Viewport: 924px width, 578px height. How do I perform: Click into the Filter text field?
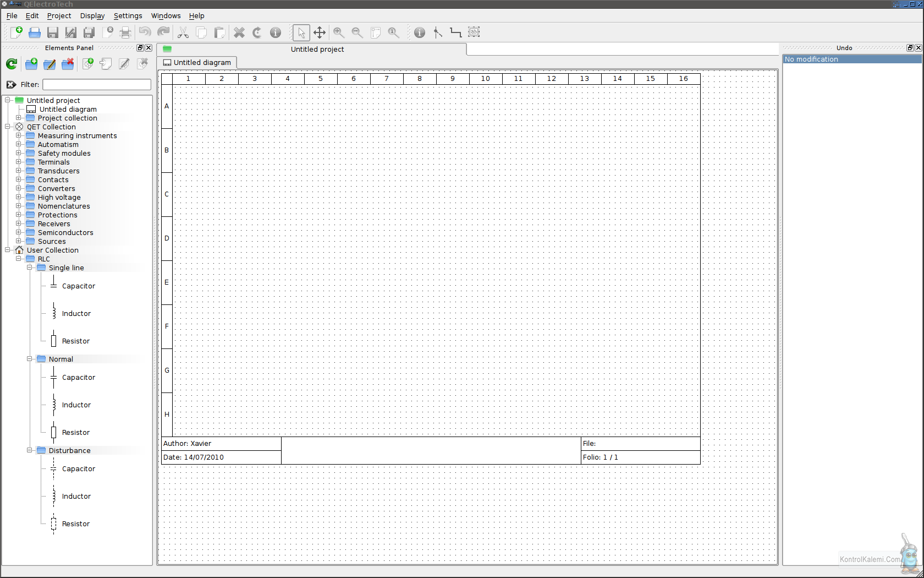point(97,84)
